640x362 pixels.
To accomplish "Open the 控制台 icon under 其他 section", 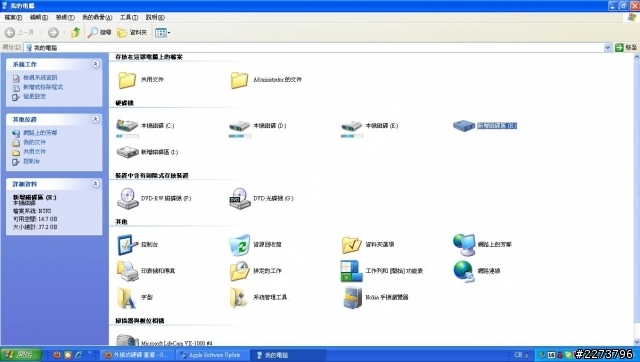I will click(127, 244).
